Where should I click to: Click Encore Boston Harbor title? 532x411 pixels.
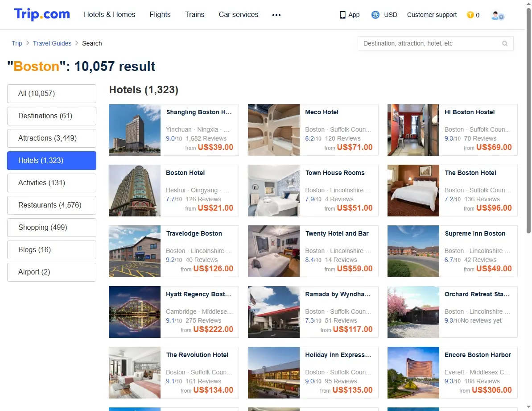click(x=478, y=355)
